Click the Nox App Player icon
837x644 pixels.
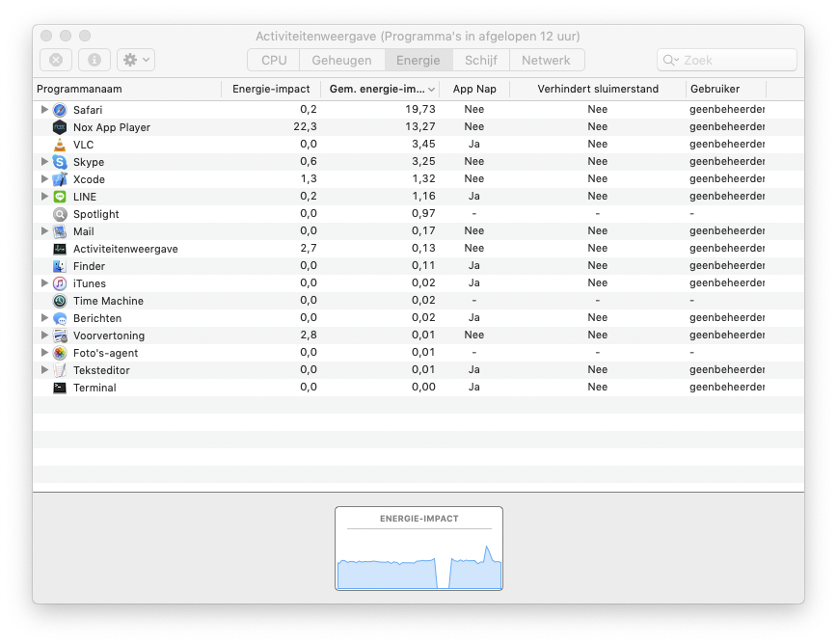[60, 127]
